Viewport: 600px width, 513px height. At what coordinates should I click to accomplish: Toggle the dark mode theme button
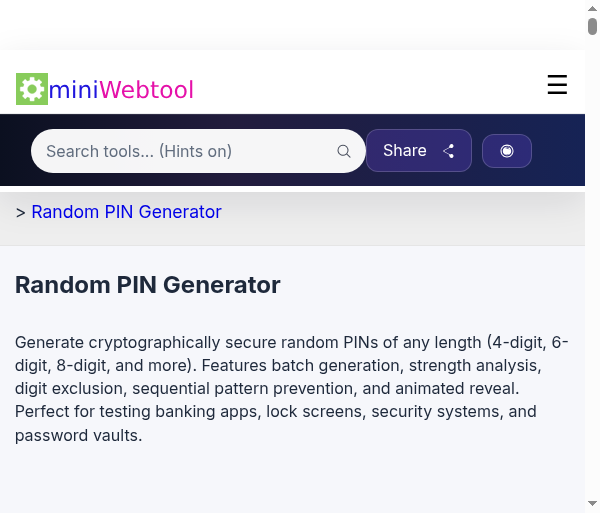tap(506, 151)
